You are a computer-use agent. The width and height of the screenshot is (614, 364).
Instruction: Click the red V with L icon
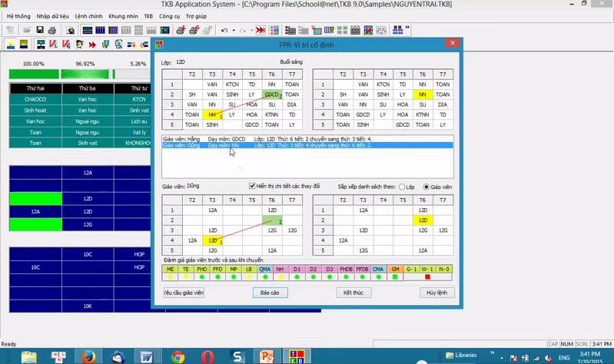(x=53, y=45)
